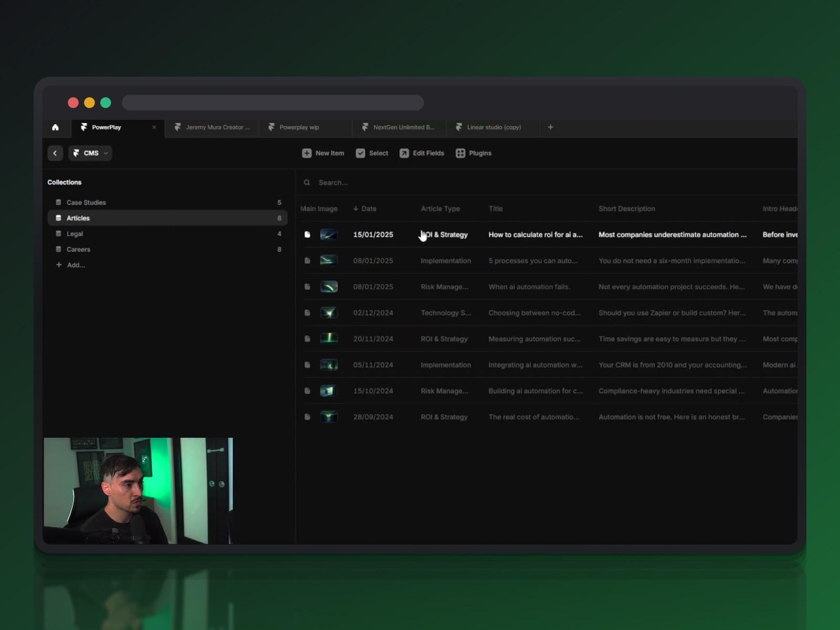Click 'Compliance-heavy industries need special' description

(x=671, y=391)
